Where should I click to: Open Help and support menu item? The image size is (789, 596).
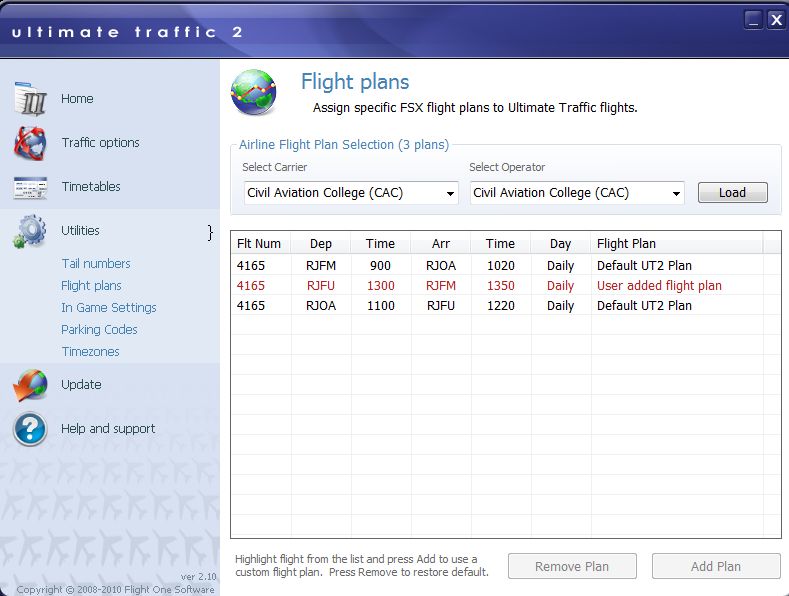[x=108, y=429]
